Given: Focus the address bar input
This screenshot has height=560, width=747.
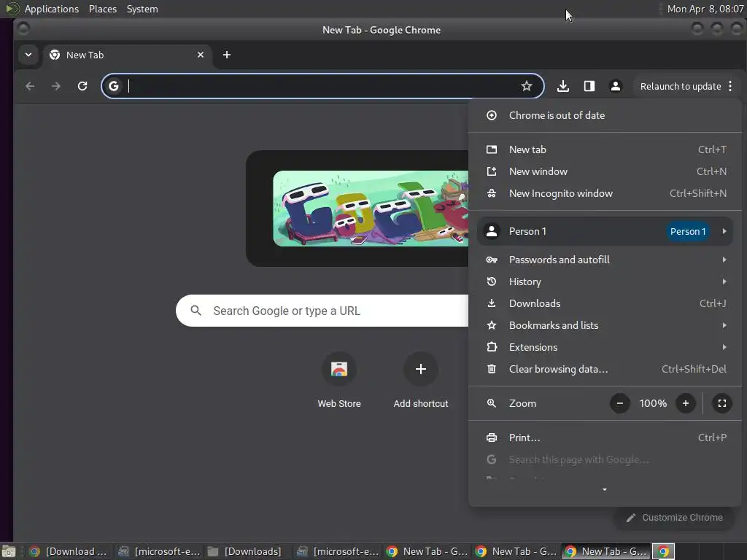Looking at the screenshot, I should (322, 86).
